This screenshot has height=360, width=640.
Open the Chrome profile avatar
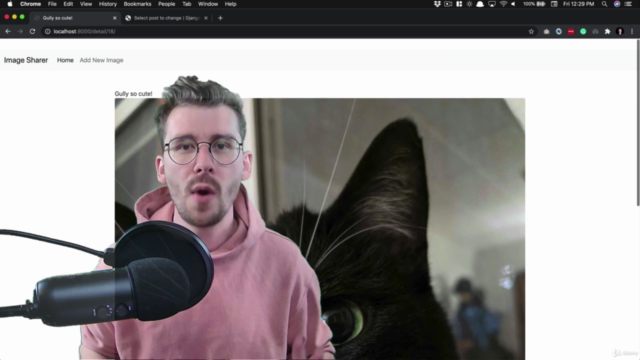click(x=620, y=31)
